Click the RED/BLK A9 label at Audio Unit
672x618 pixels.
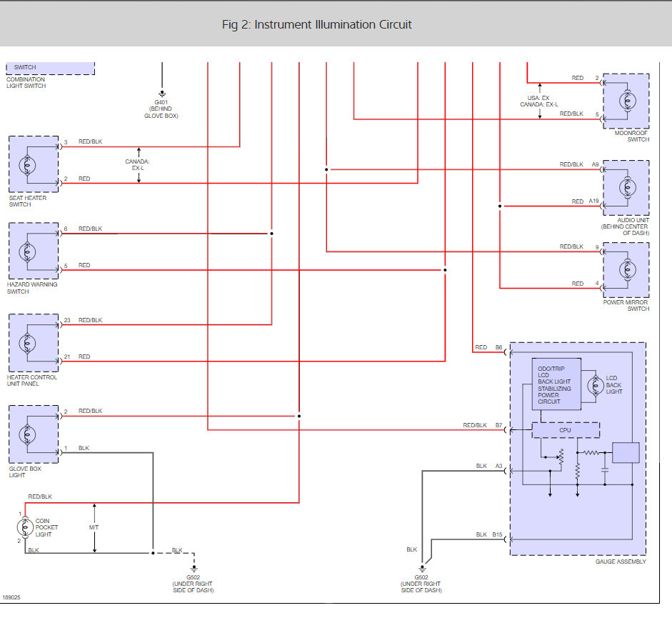pos(579,164)
